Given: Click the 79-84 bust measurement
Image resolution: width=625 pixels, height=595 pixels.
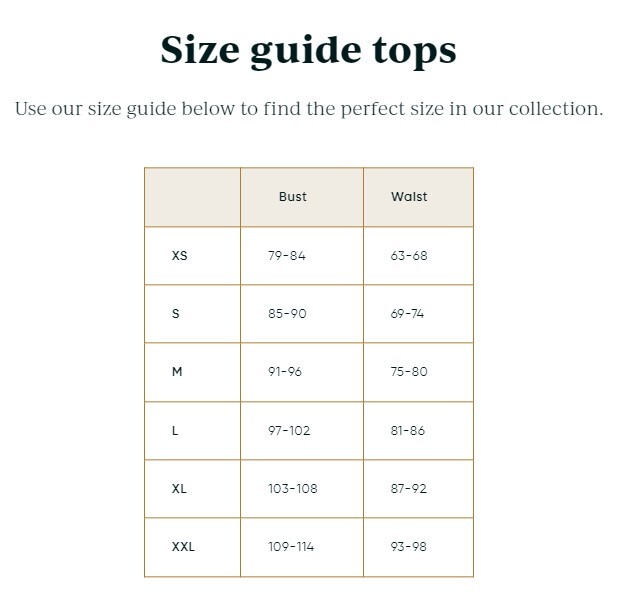Looking at the screenshot, I should [287, 256].
